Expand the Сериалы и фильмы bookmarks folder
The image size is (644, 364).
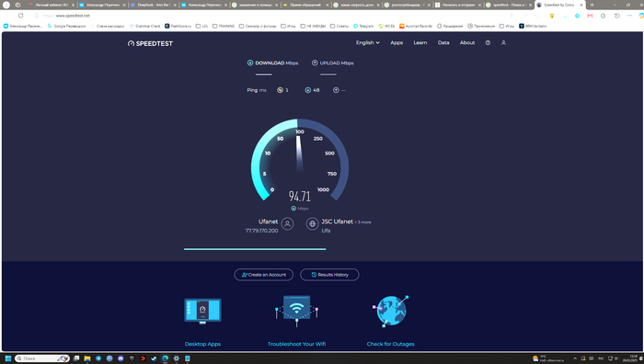pos(258,26)
